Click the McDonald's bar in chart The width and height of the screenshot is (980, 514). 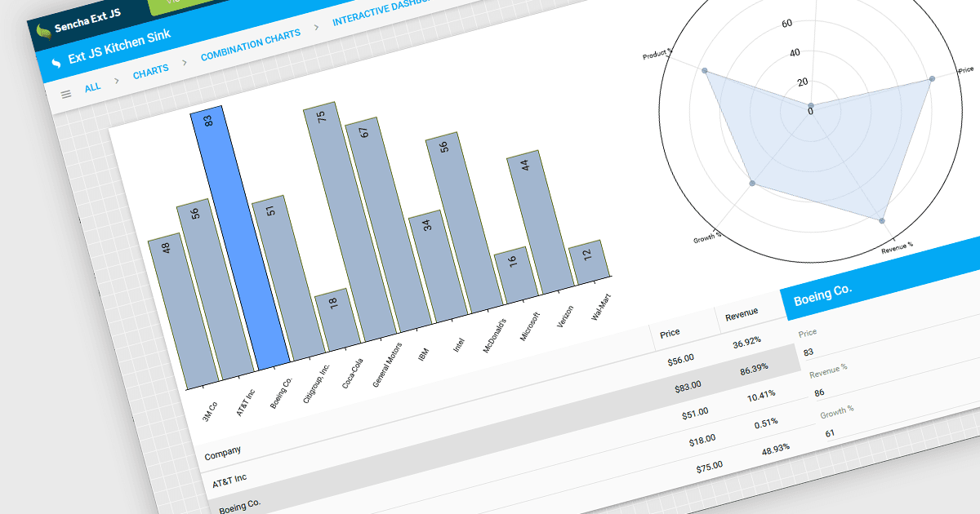465,224
